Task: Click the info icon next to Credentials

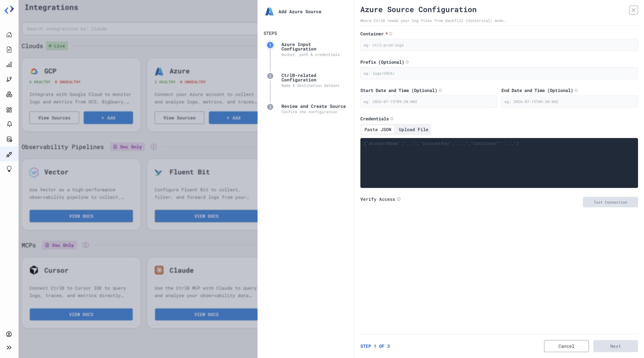Action: 392,119
